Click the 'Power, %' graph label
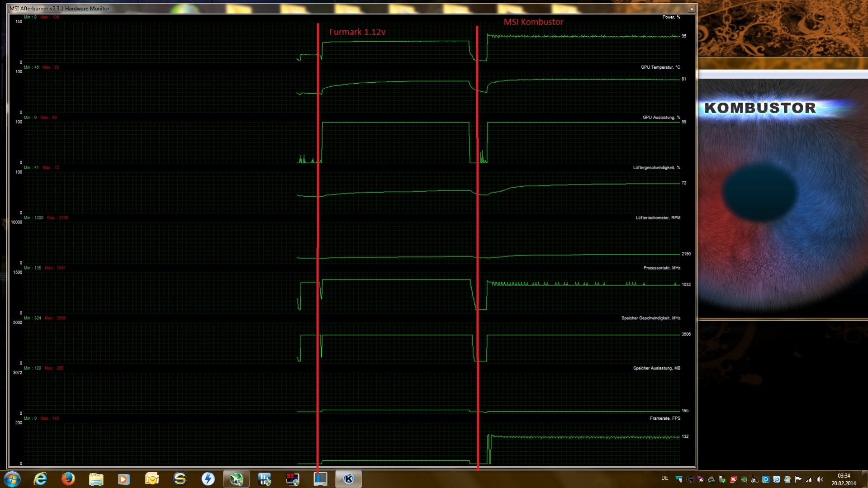Screen dimensions: 868x488 click(x=671, y=17)
